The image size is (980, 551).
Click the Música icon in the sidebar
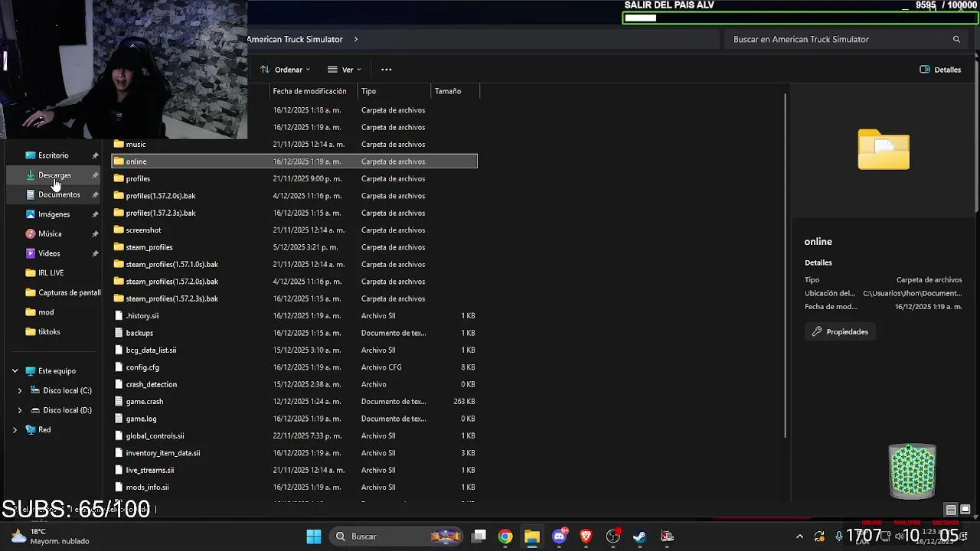[31, 233]
